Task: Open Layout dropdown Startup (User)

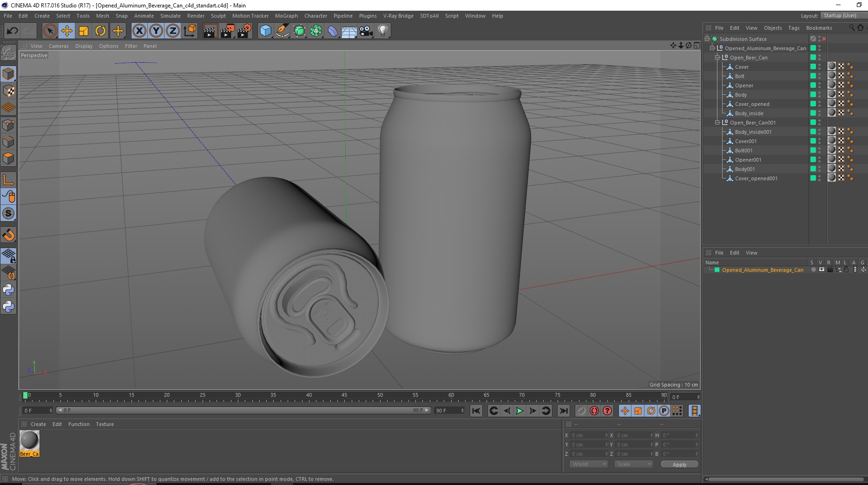Action: pyautogui.click(x=843, y=15)
